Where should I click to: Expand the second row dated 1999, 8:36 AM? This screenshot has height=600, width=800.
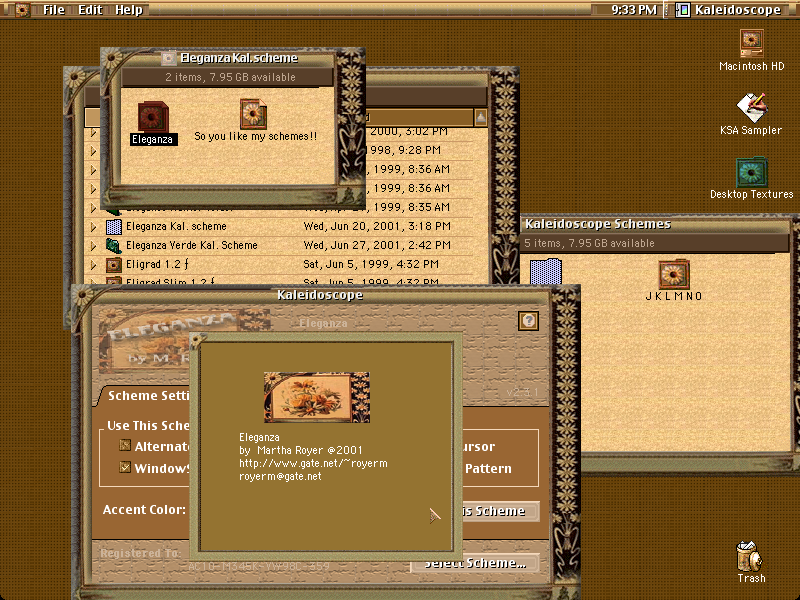(93, 188)
